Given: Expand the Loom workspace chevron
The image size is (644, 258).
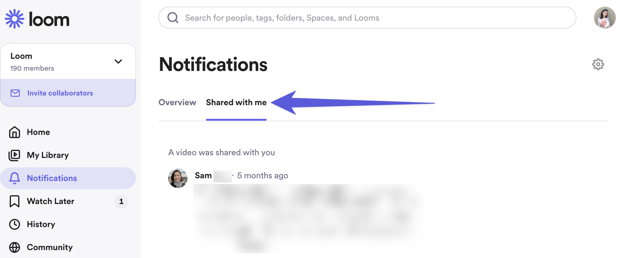Looking at the screenshot, I should (x=118, y=62).
